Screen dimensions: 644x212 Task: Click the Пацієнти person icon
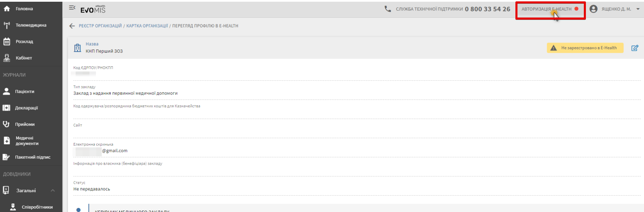coord(7,91)
